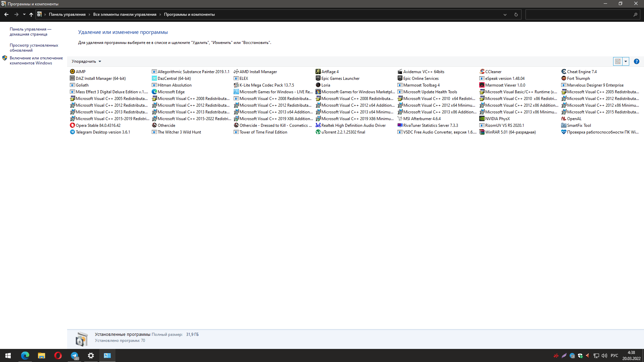Click in the search programs field

pyautogui.click(x=583, y=14)
